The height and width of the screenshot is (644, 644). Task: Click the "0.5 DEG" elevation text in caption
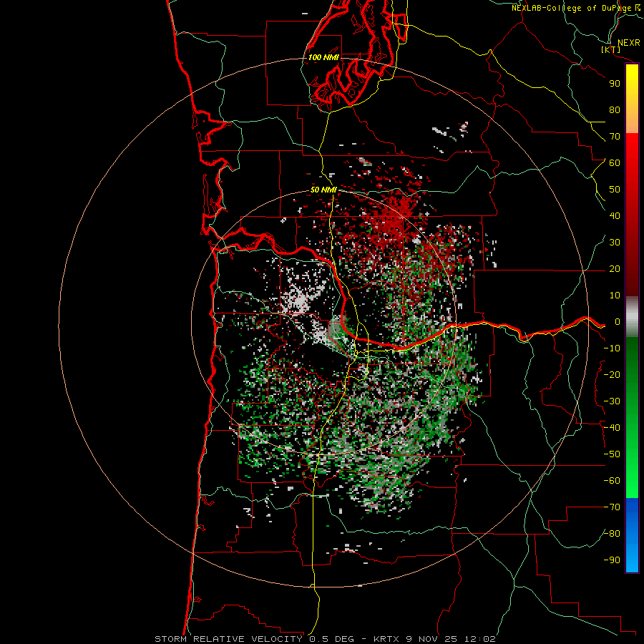tap(333, 639)
